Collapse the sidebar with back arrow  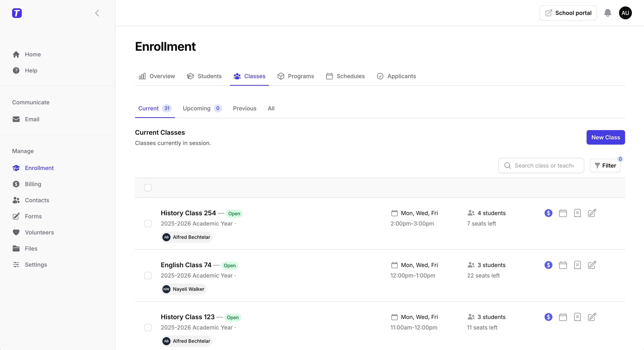97,13
